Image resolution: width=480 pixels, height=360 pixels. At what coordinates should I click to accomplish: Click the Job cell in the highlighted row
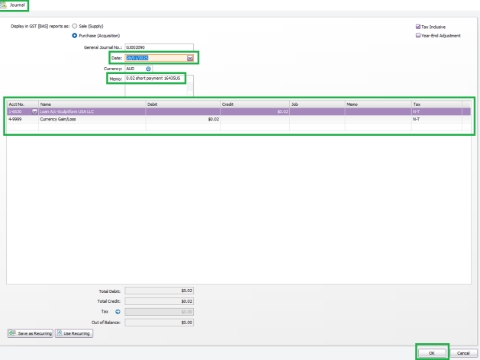(x=317, y=112)
